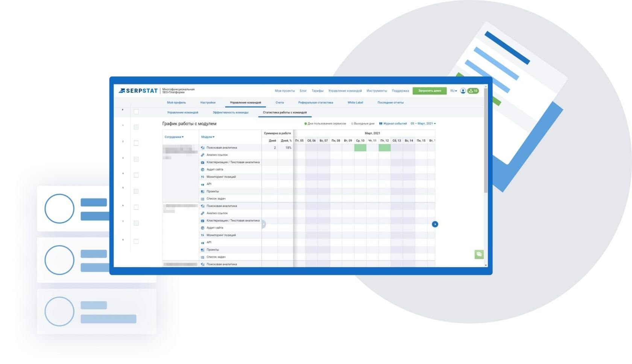Click first Список задач list icon
The width and height of the screenshot is (632, 364).
[x=202, y=199]
